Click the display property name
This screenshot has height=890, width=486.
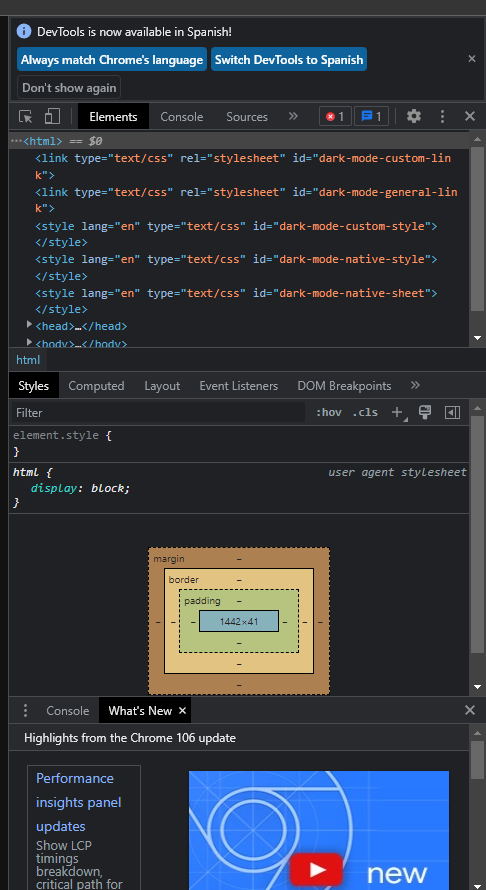53,488
